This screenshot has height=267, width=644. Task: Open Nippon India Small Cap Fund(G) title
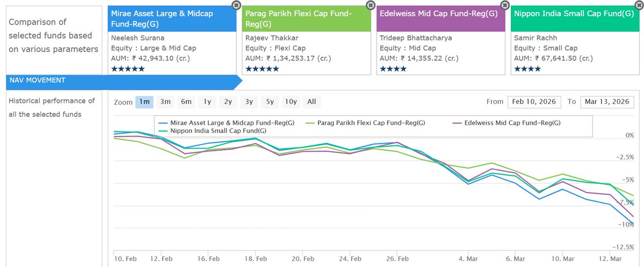(x=574, y=14)
